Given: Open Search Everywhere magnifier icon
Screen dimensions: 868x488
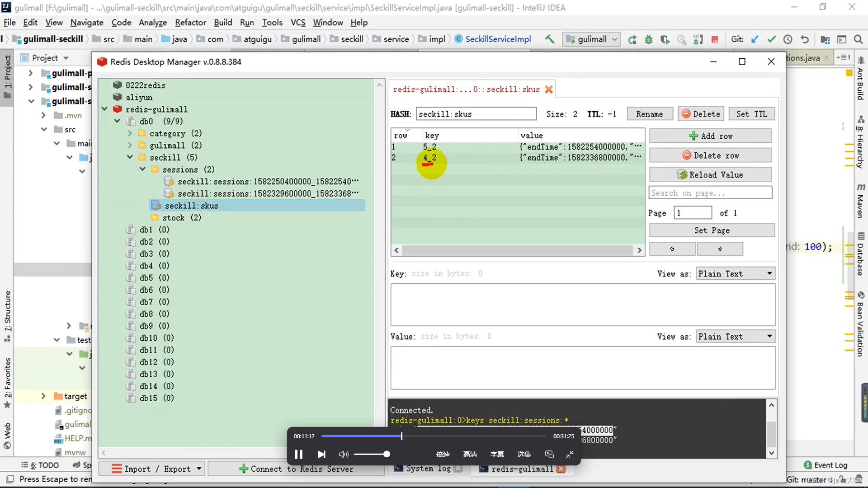Looking at the screenshot, I should tap(858, 39).
